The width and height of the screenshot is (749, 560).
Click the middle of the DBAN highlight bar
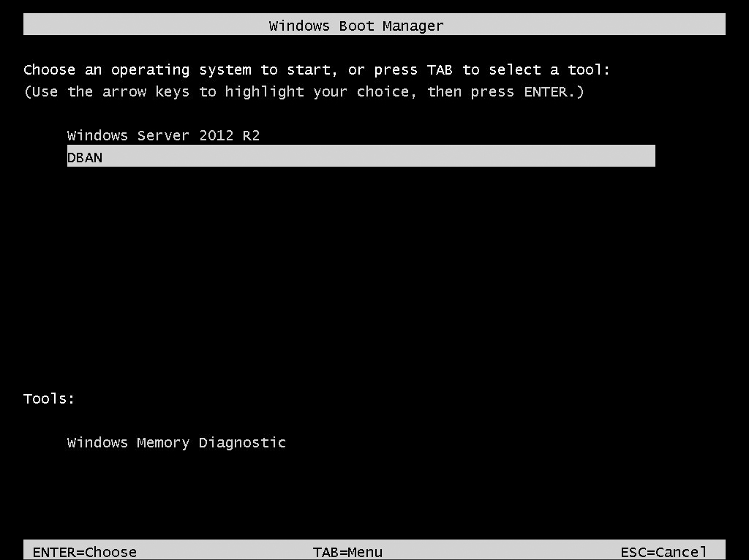tap(361, 156)
